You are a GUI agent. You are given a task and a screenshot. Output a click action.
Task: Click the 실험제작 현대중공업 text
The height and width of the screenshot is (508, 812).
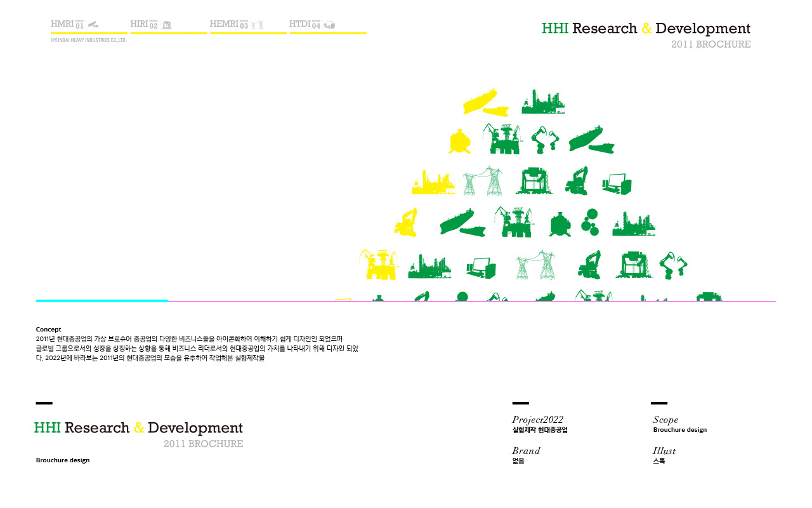[540, 430]
